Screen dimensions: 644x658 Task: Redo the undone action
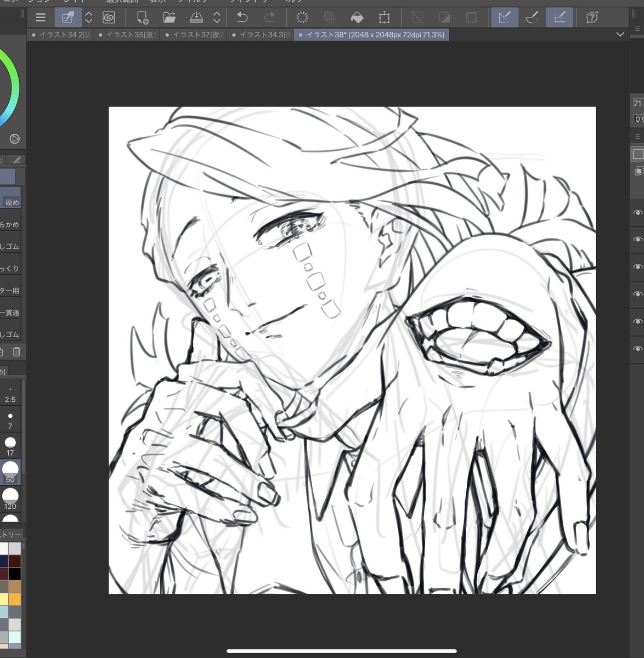(x=269, y=18)
